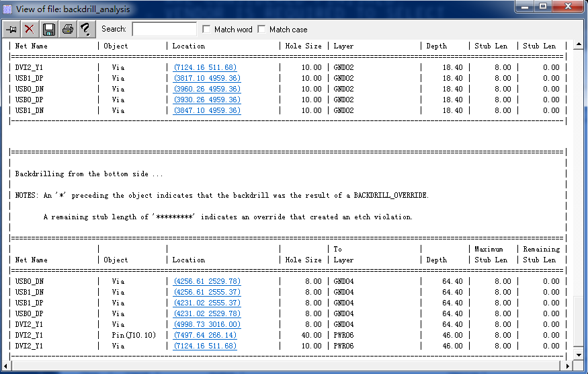Viewport: 588px width, 374px height.
Task: Open location link (4256.61 2555.37)
Action: point(207,292)
